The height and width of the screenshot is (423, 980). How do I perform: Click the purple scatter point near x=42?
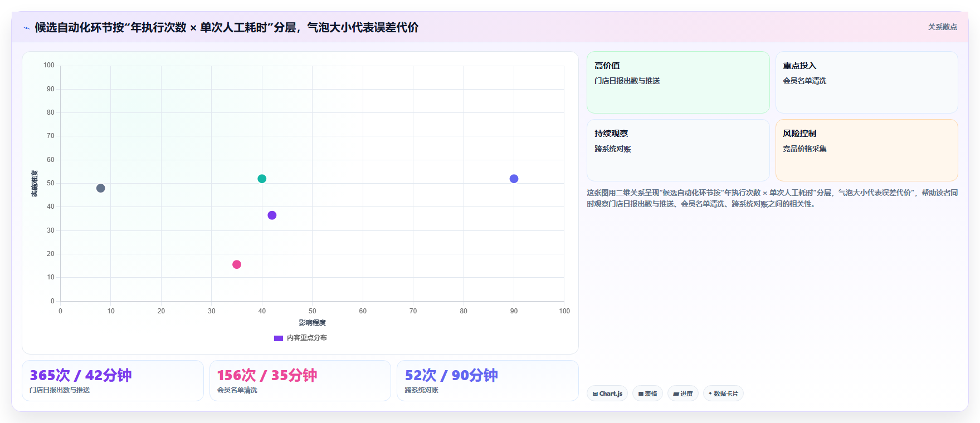pos(272,215)
